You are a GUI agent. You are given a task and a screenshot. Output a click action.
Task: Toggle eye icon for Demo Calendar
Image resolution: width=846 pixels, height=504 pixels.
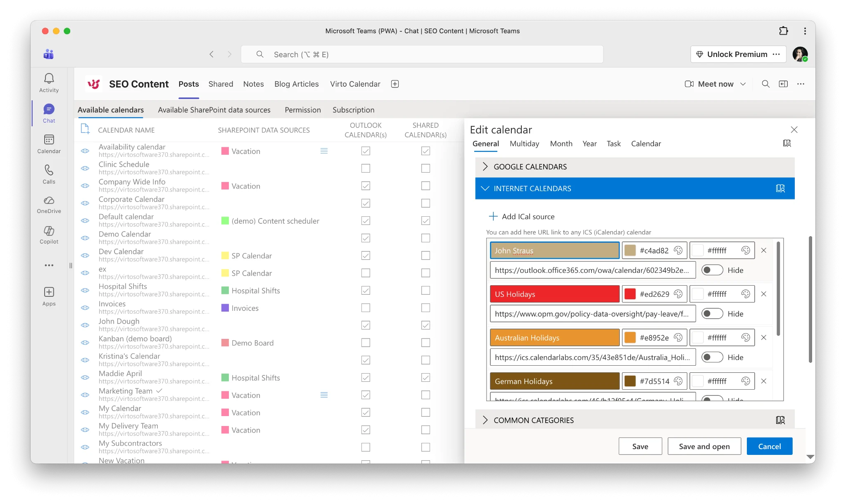[85, 238]
